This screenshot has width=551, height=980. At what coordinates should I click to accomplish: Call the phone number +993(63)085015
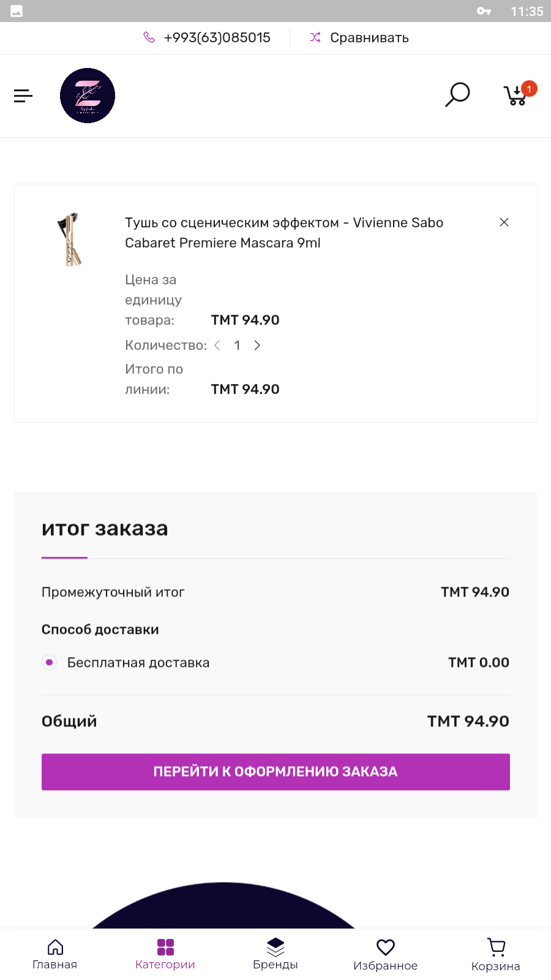pyautogui.click(x=217, y=37)
